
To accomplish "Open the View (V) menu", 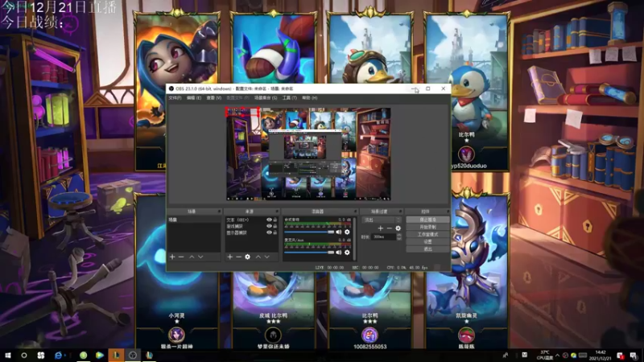I will pos(213,98).
